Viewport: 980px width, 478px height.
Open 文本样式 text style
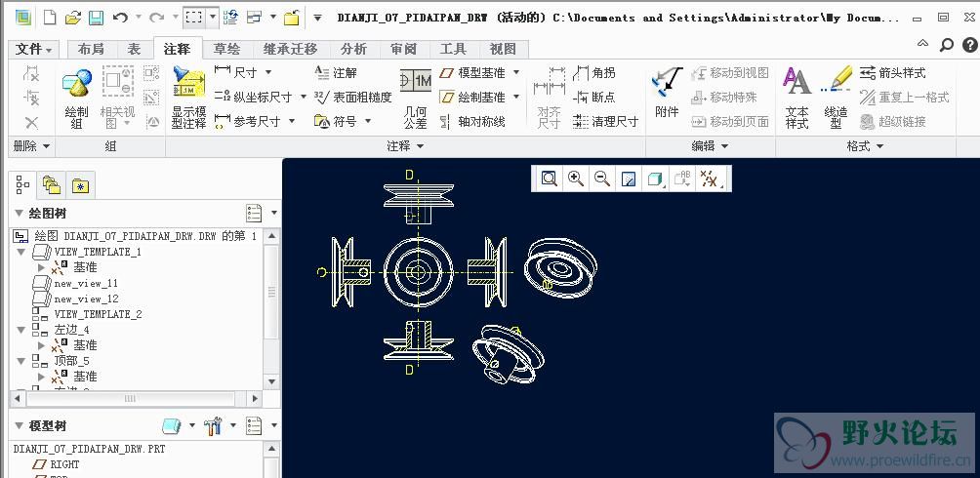point(796,99)
